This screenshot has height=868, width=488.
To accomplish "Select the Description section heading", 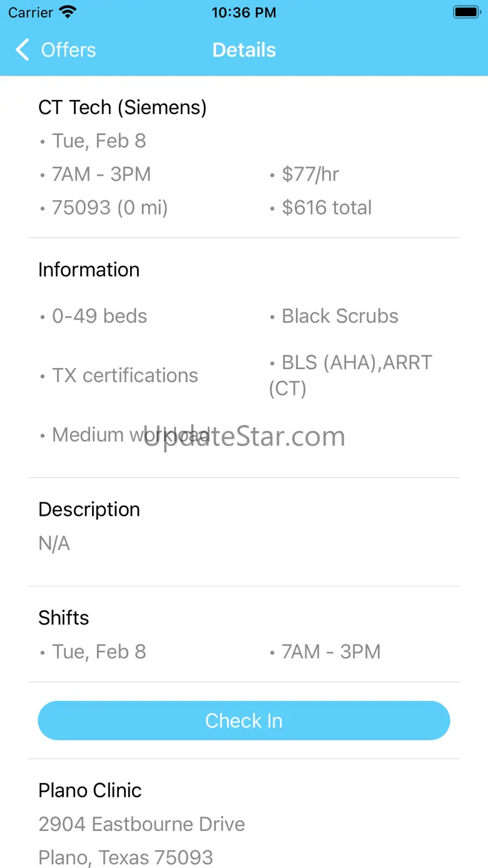I will click(x=89, y=509).
